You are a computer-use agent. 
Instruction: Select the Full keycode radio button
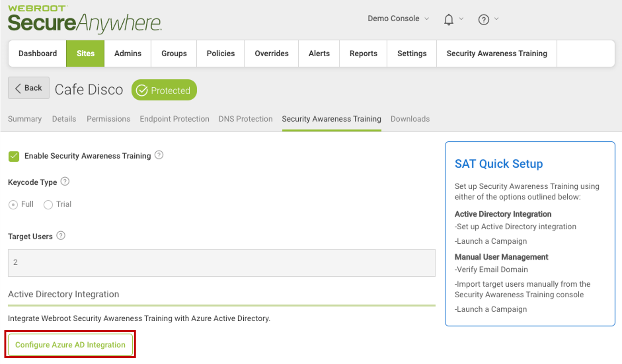(x=14, y=203)
